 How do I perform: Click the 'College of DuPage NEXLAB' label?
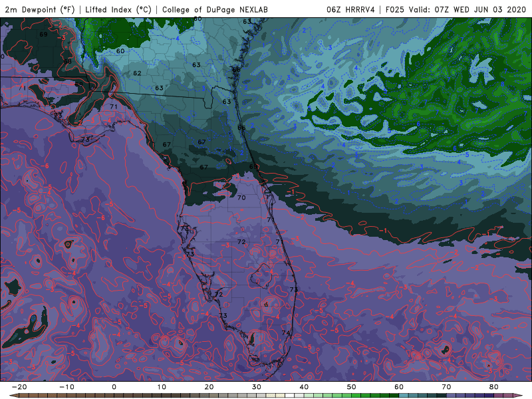[x=215, y=9]
